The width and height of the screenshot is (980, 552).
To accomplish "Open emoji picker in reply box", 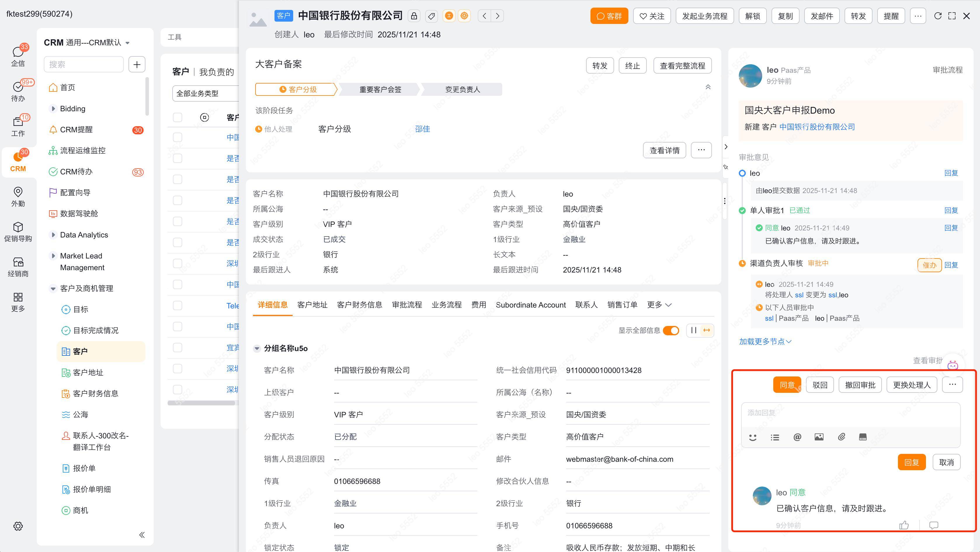I will pyautogui.click(x=753, y=437).
